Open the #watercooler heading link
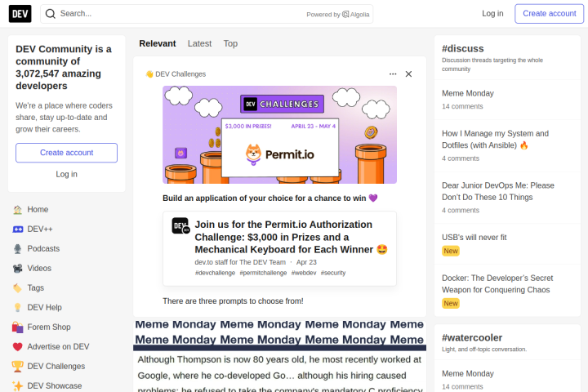 [x=472, y=338]
